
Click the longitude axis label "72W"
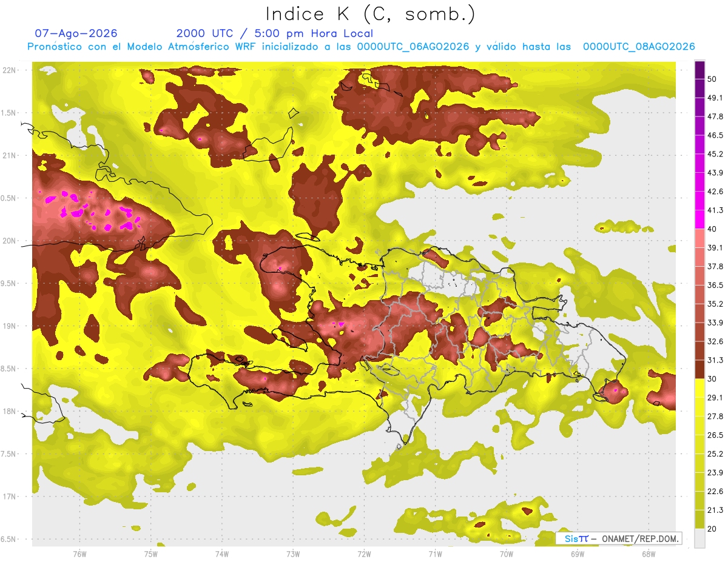(364, 554)
